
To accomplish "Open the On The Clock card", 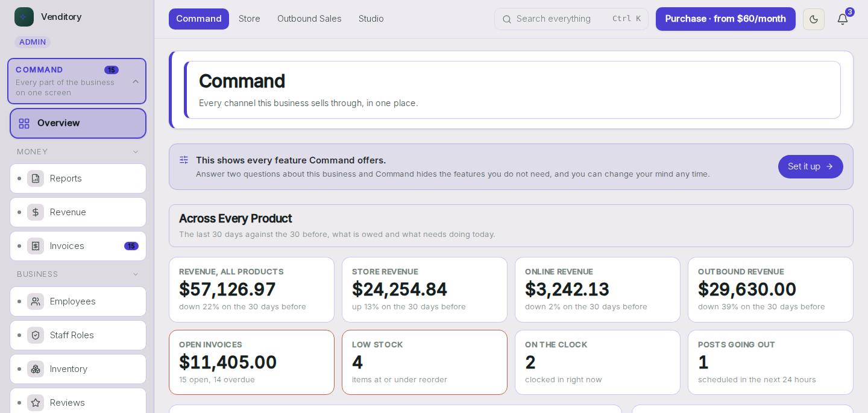I will coord(597,362).
